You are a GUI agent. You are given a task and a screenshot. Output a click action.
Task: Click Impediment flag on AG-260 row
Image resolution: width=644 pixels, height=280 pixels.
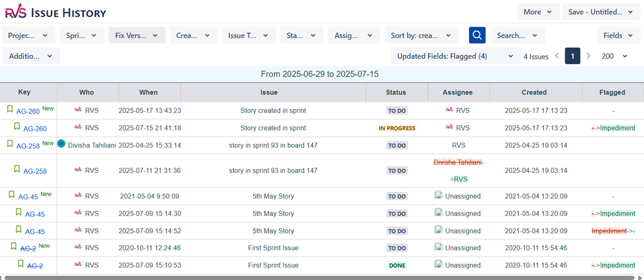coord(618,128)
